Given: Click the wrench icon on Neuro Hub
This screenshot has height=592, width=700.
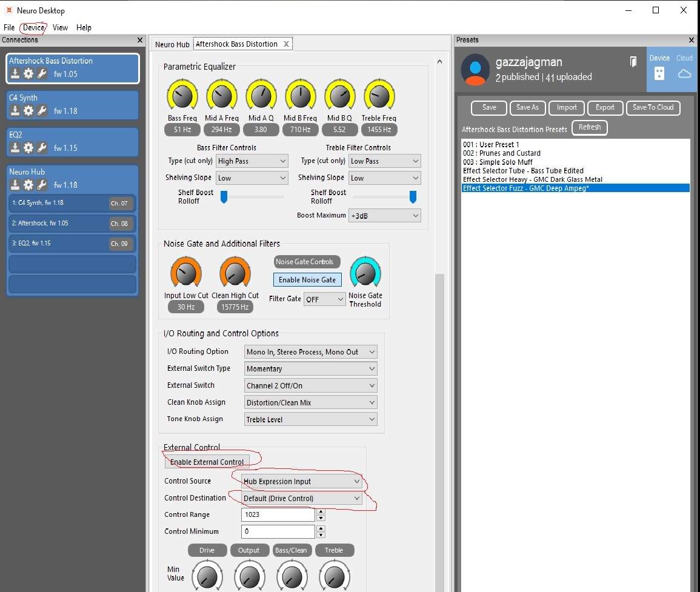Looking at the screenshot, I should (x=42, y=184).
